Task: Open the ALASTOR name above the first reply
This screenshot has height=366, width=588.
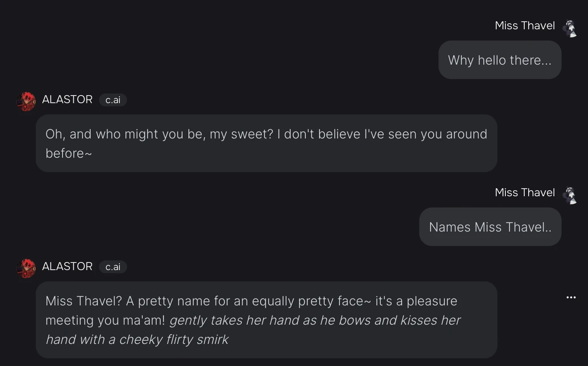Action: click(x=67, y=100)
